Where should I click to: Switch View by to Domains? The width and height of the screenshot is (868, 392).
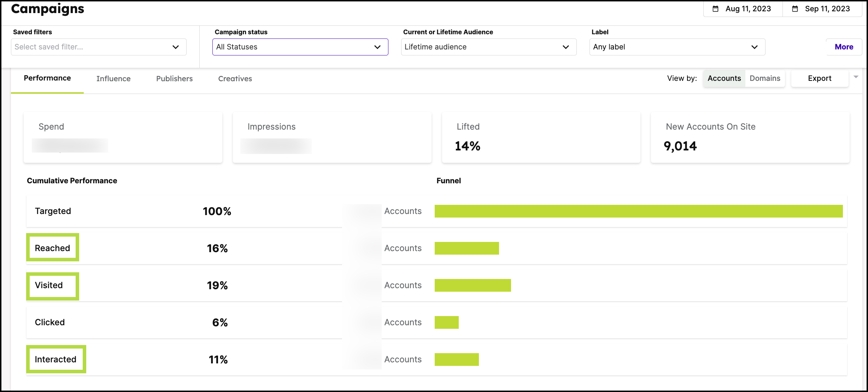[x=764, y=78]
